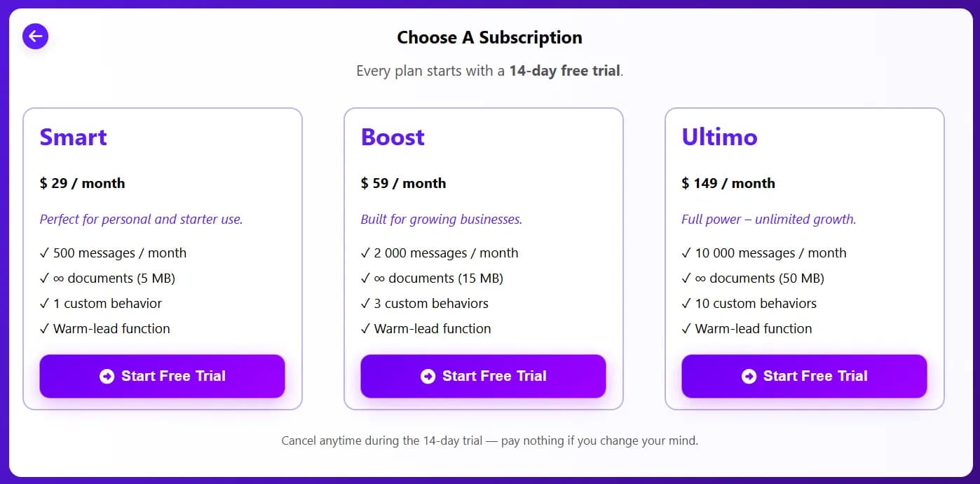Click the checkmark beside 500 messages per month
980x484 pixels.
[x=43, y=253]
